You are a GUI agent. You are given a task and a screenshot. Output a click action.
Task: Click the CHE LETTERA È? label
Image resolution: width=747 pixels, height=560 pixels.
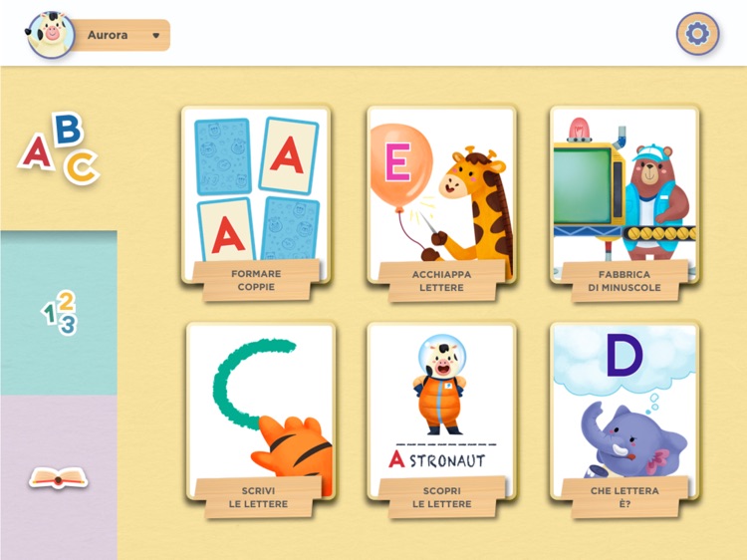point(624,497)
